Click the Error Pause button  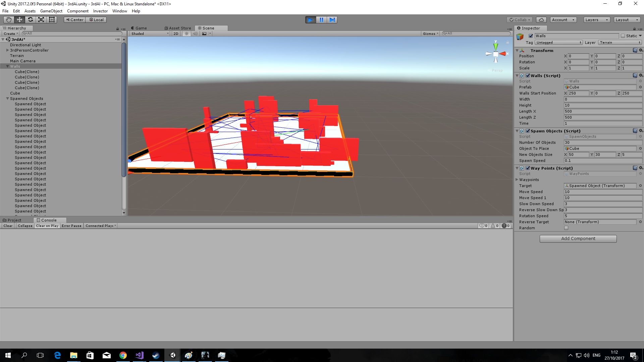[71, 226]
